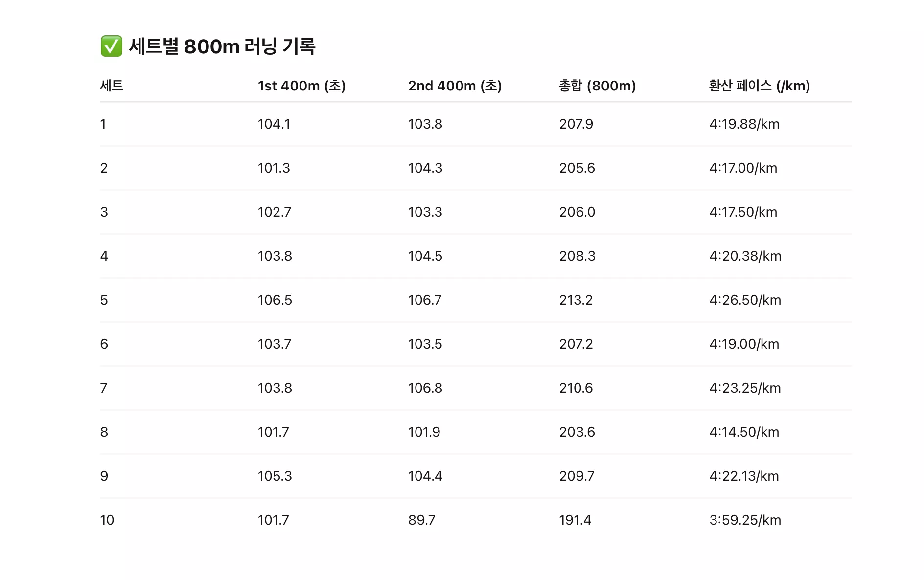Viewport: 924px width, 580px height.
Task: Select the 203.6 total cell
Action: click(577, 432)
